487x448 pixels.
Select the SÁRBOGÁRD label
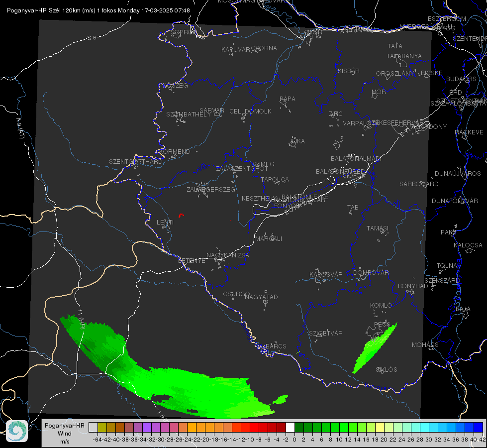point(419,184)
